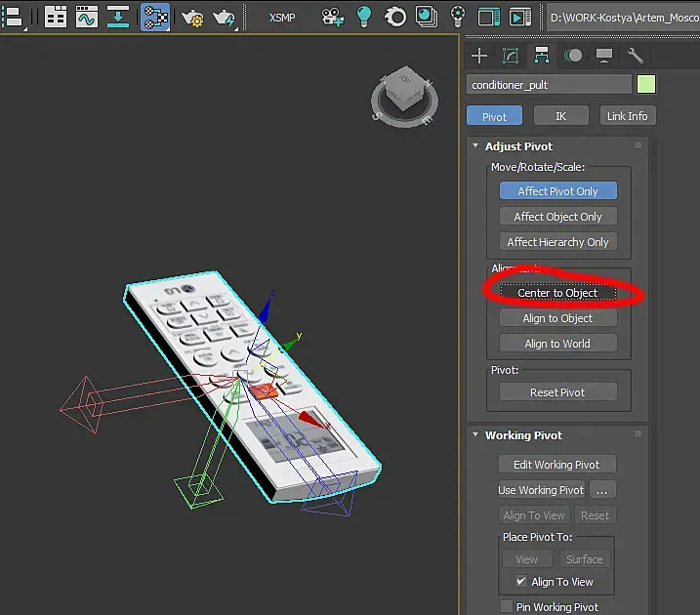Viewport: 700px width, 615px height.
Task: Switch to the Hierarchy panel tab
Action: [542, 56]
